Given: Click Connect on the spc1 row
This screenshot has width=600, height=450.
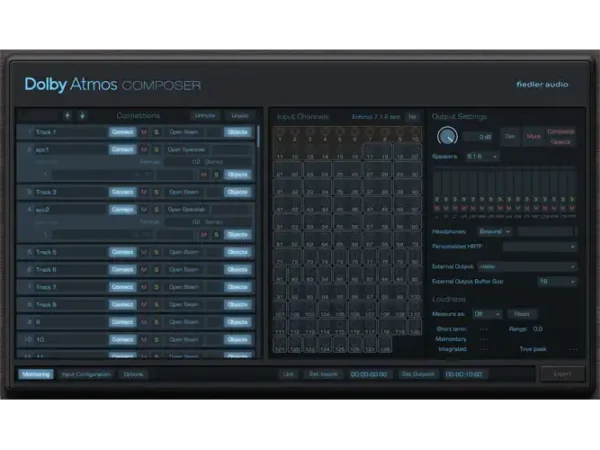Looking at the screenshot, I should [x=122, y=150].
